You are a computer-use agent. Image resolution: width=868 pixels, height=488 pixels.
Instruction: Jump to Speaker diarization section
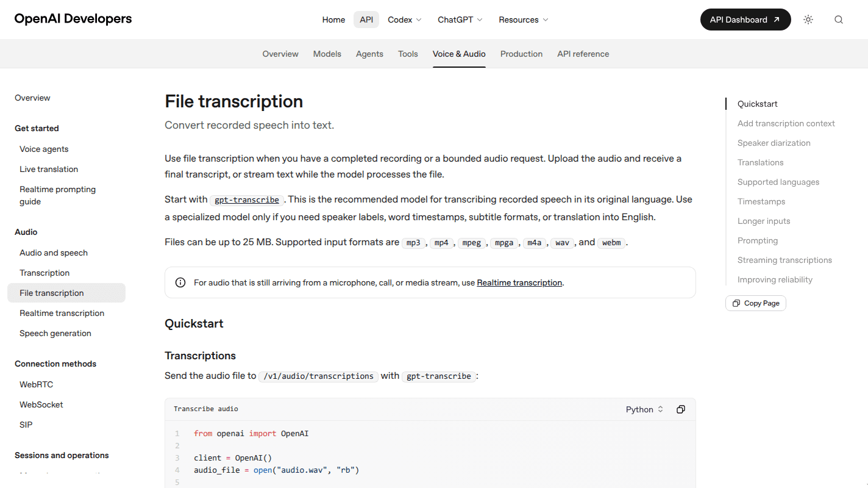point(774,143)
